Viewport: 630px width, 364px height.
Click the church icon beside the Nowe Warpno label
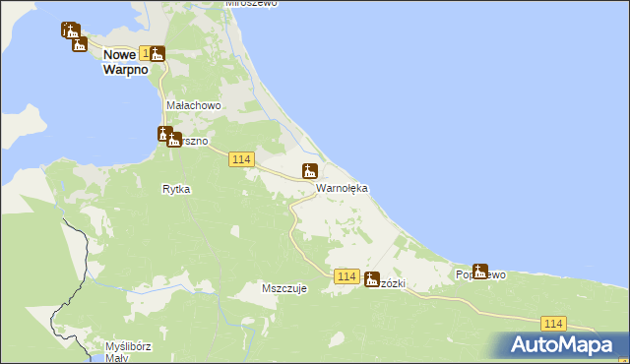tap(157, 53)
